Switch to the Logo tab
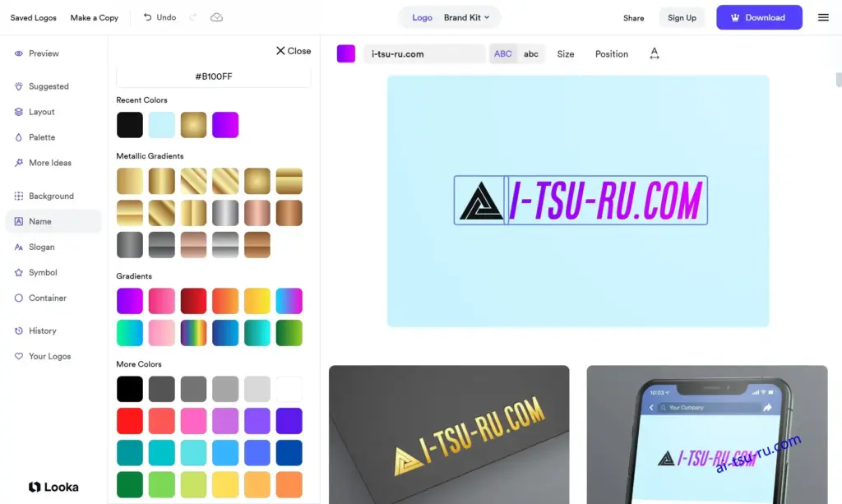 (x=422, y=18)
